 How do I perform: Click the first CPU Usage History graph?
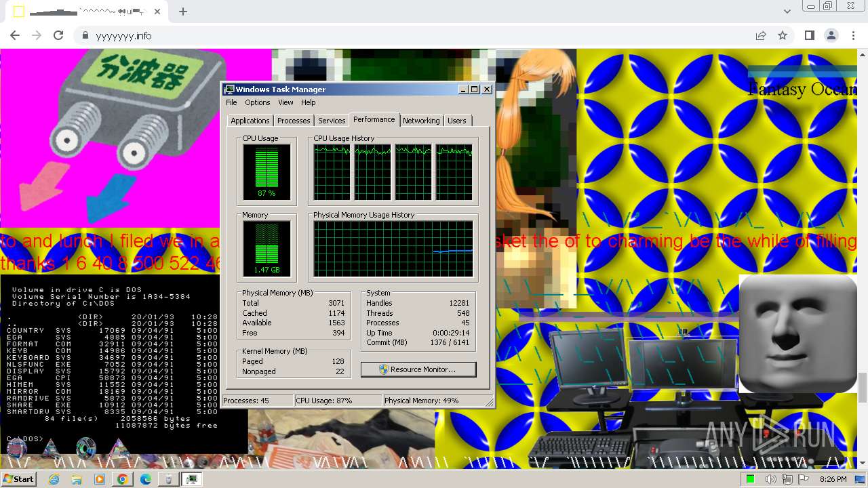click(x=332, y=172)
